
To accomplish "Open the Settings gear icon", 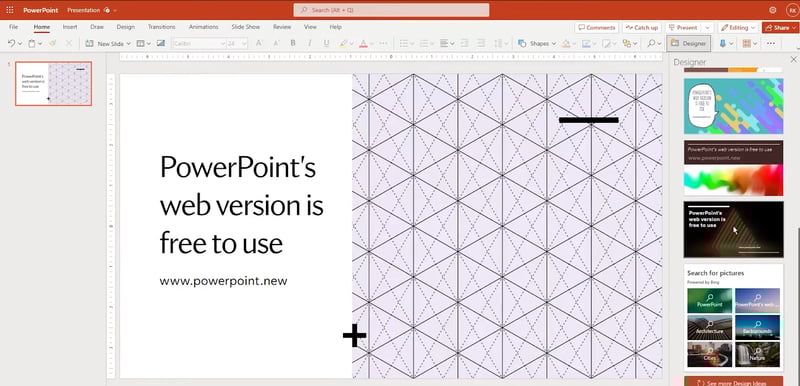I will (772, 10).
